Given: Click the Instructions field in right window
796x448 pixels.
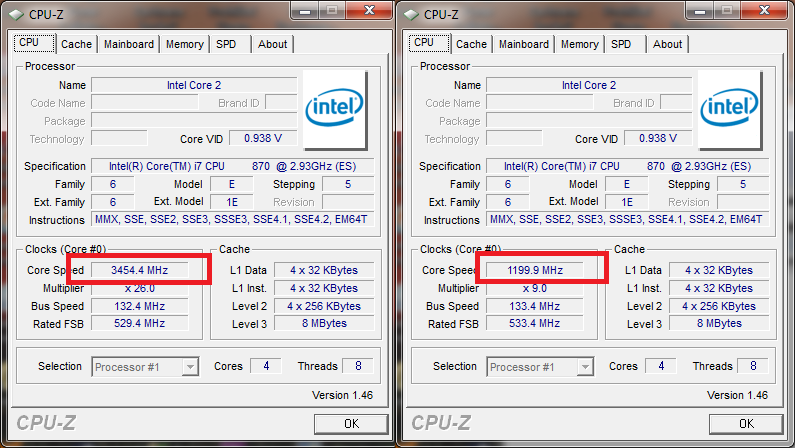Looking at the screenshot, I should pyautogui.click(x=627, y=219).
